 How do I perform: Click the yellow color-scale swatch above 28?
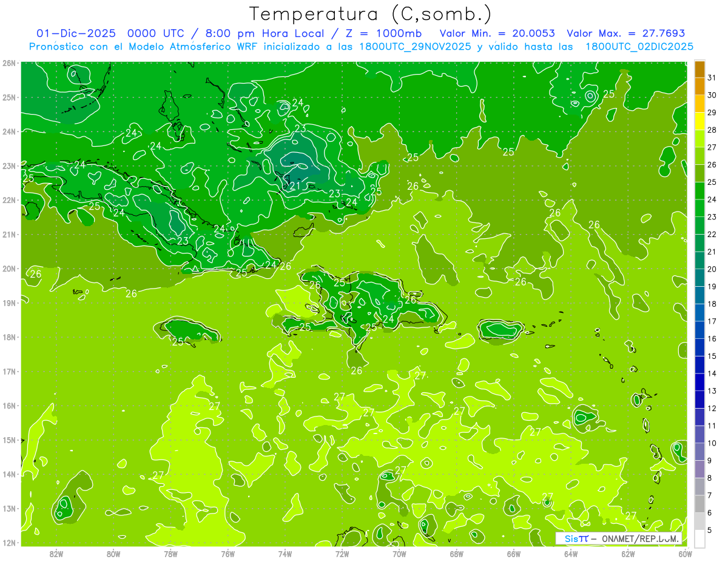click(699, 121)
